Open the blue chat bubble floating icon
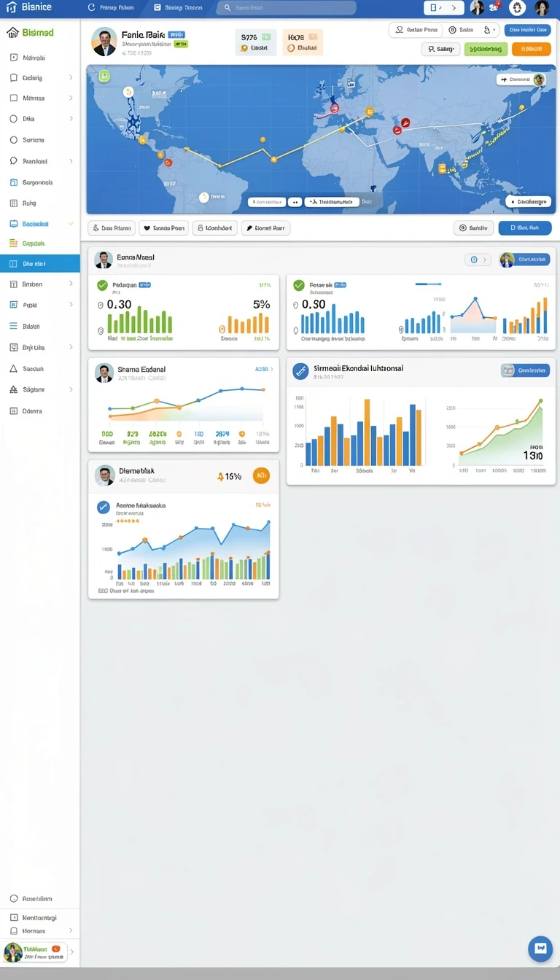 (x=540, y=948)
